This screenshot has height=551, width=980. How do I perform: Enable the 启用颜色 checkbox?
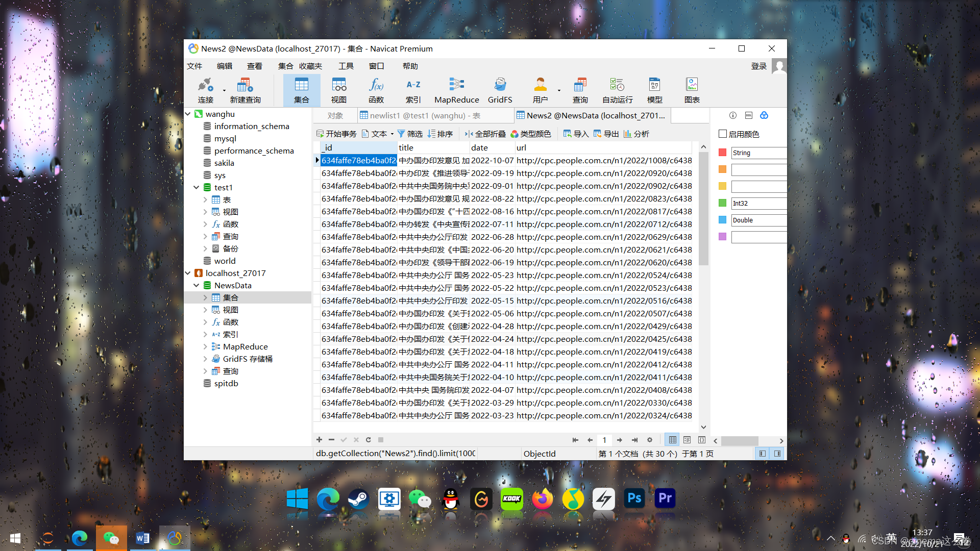[x=723, y=134]
